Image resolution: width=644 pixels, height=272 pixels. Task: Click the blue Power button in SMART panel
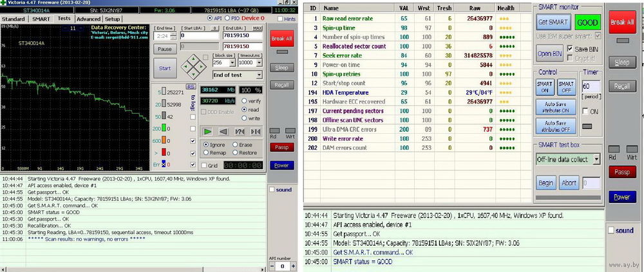[x=622, y=197]
